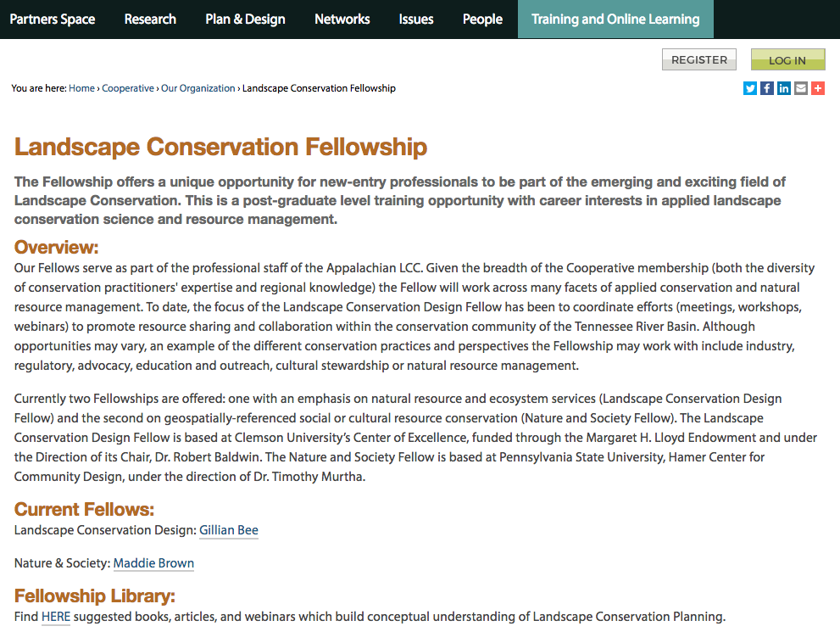Image resolution: width=840 pixels, height=643 pixels.
Task: Click the Register button
Action: pyautogui.click(x=699, y=59)
